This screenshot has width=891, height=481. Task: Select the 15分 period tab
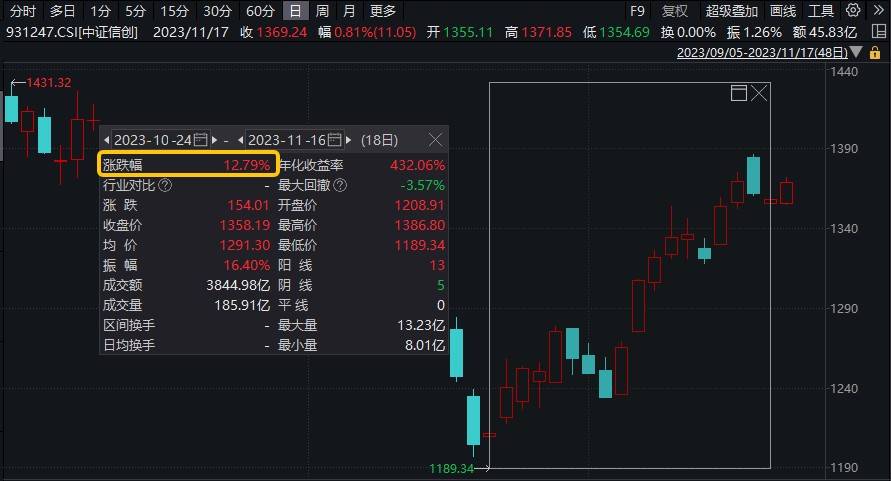point(174,11)
